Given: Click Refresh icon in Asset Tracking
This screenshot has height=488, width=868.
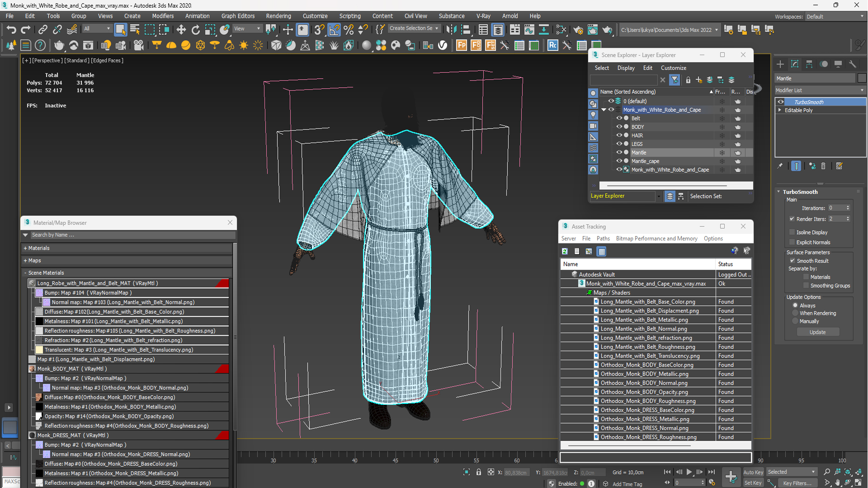Looking at the screenshot, I should 565,251.
